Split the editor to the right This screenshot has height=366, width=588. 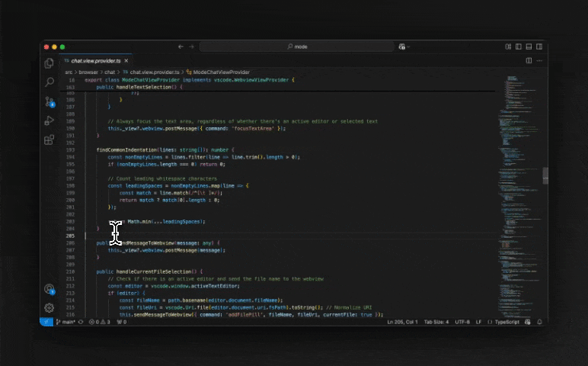[529, 60]
